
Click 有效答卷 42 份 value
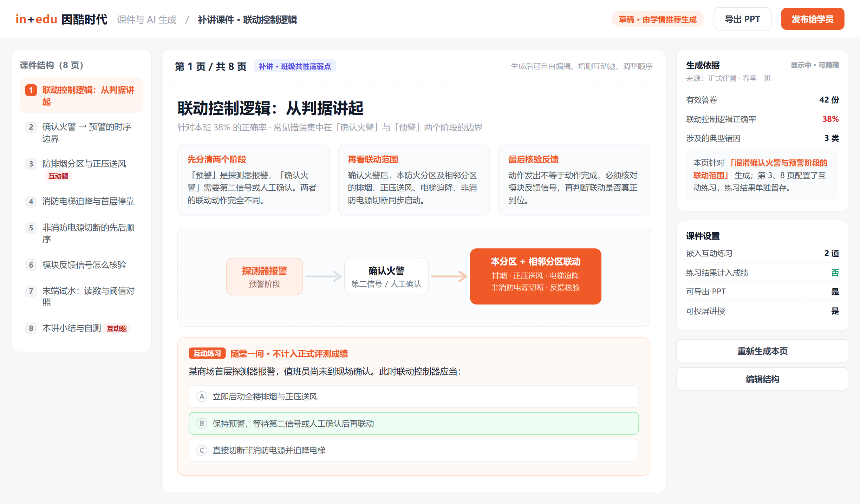pyautogui.click(x=829, y=100)
